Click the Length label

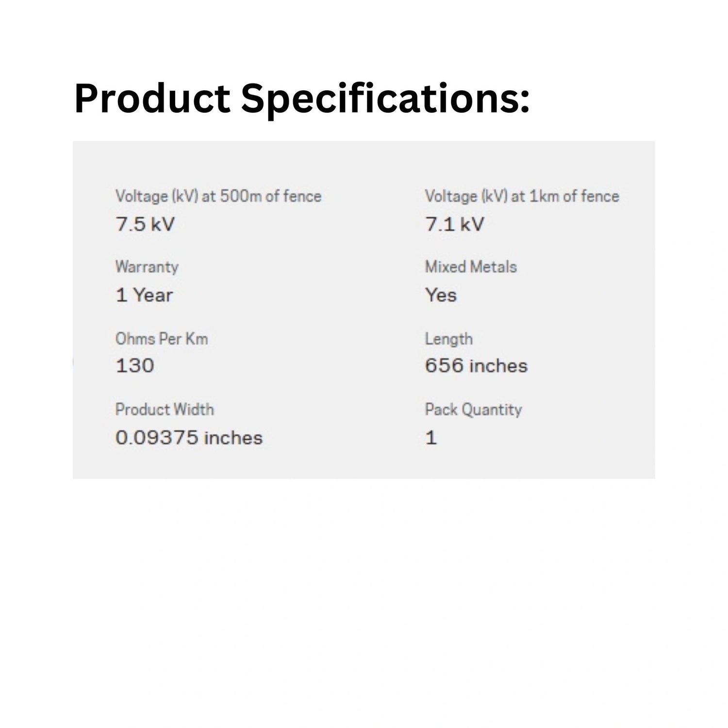click(448, 339)
